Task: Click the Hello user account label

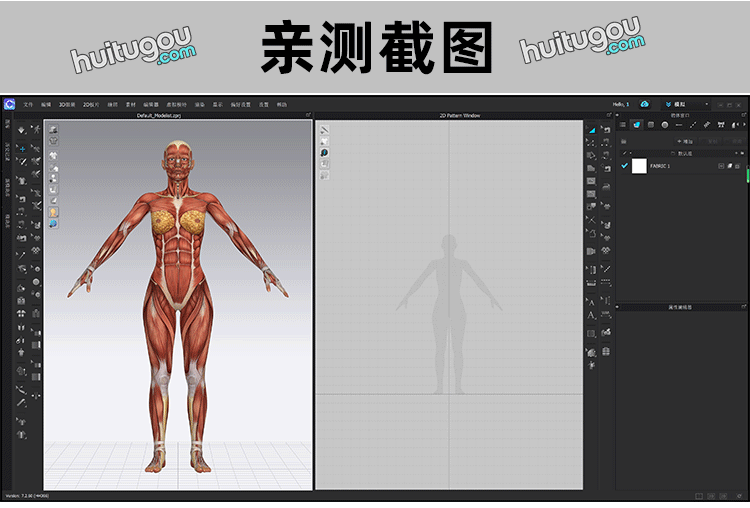Action: pyautogui.click(x=620, y=104)
